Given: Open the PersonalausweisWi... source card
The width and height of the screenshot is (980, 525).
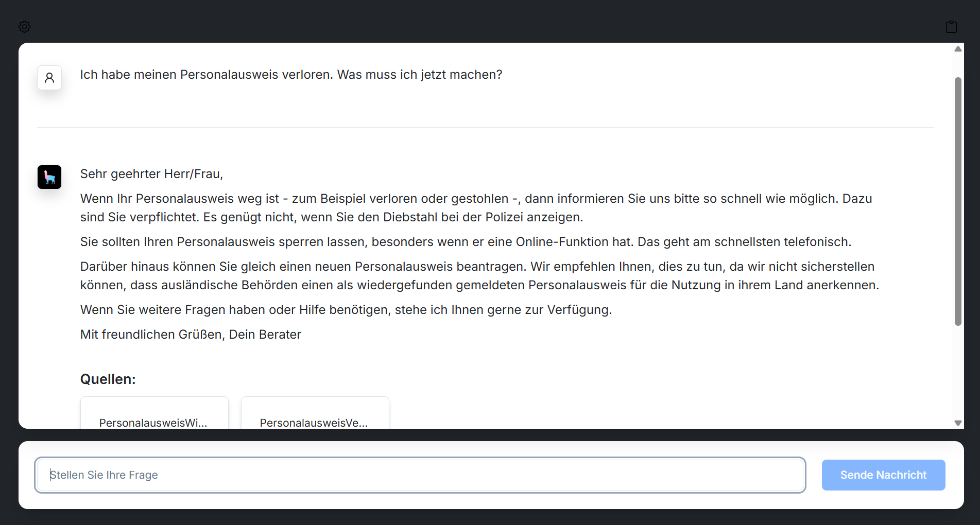Looking at the screenshot, I should pos(154,417).
